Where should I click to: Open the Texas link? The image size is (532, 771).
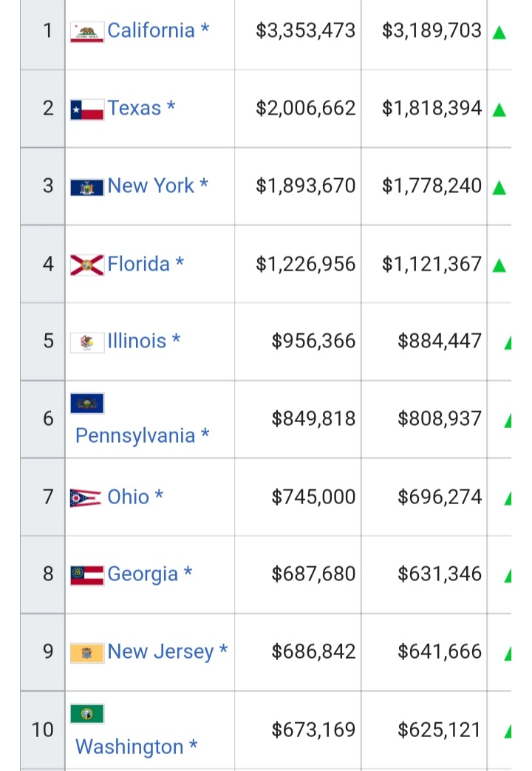[x=134, y=108]
